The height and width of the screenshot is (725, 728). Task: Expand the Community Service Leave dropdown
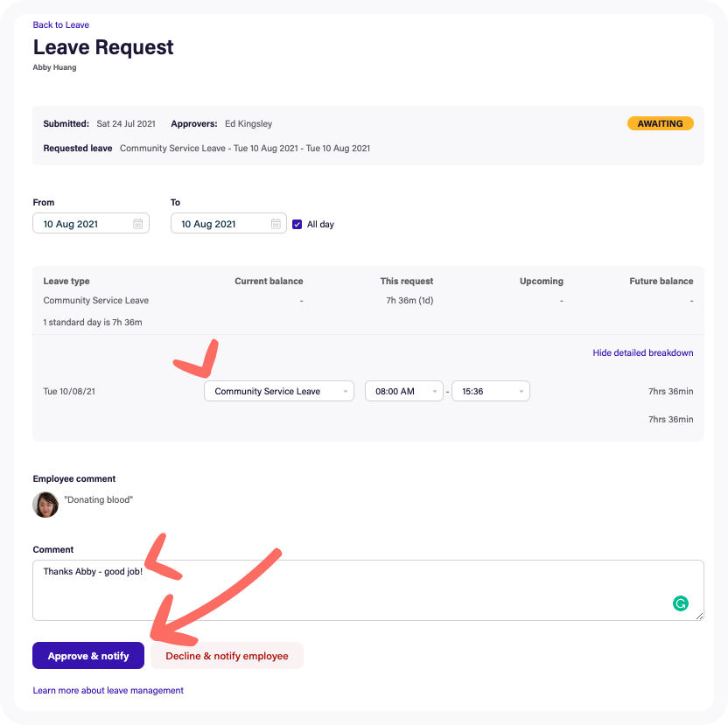tap(278, 391)
